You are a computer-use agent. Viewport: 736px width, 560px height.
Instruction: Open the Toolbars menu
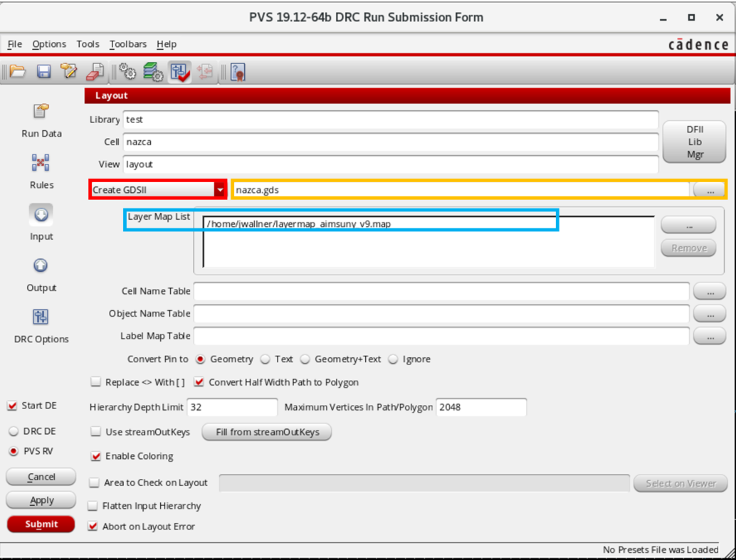click(128, 44)
